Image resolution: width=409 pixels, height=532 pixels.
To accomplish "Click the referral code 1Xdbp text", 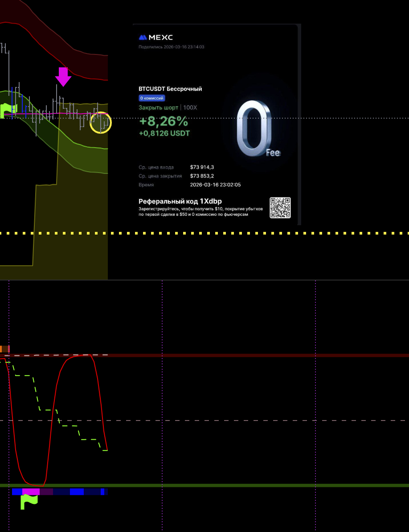I will point(180,201).
